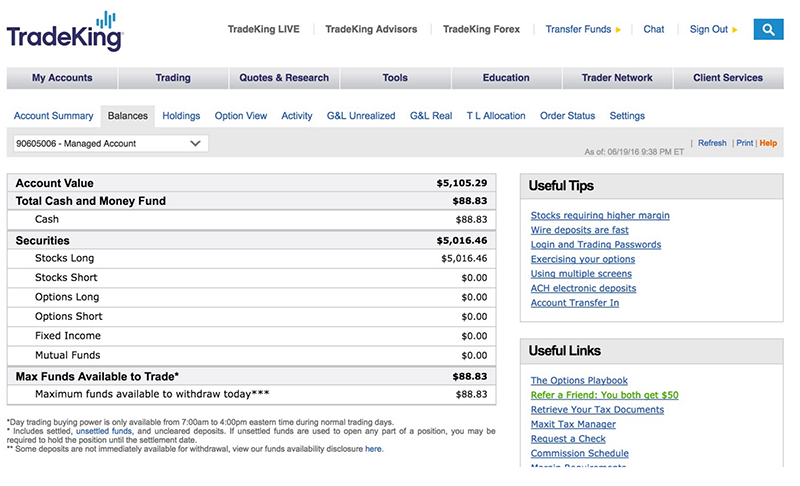Open the Commission Schedule link
Viewport: 800px width, 486px height.
[580, 453]
